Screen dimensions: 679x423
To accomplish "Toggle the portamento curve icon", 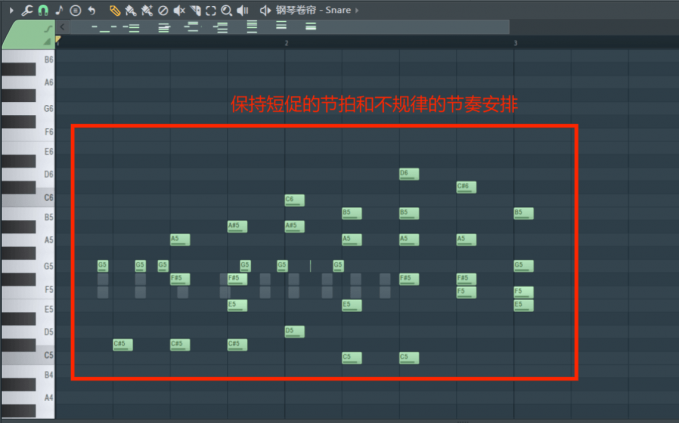I will [x=48, y=29].
